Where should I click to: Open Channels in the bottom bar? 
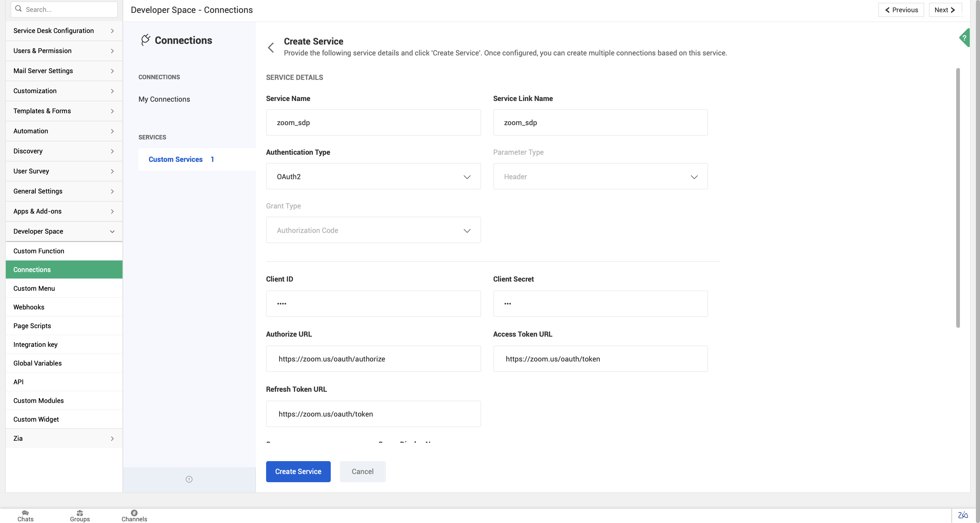(134, 516)
